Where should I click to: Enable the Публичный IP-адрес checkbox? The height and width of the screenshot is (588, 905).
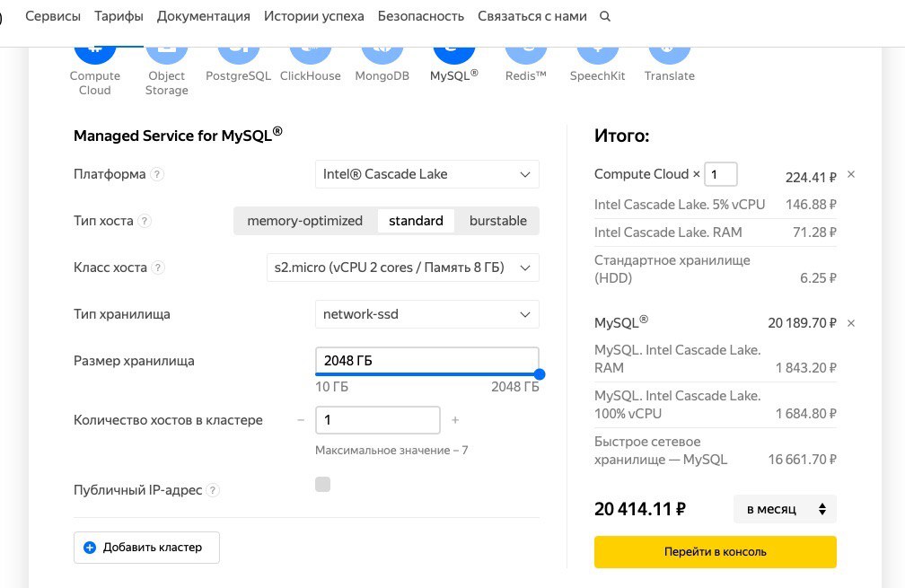[x=322, y=484]
